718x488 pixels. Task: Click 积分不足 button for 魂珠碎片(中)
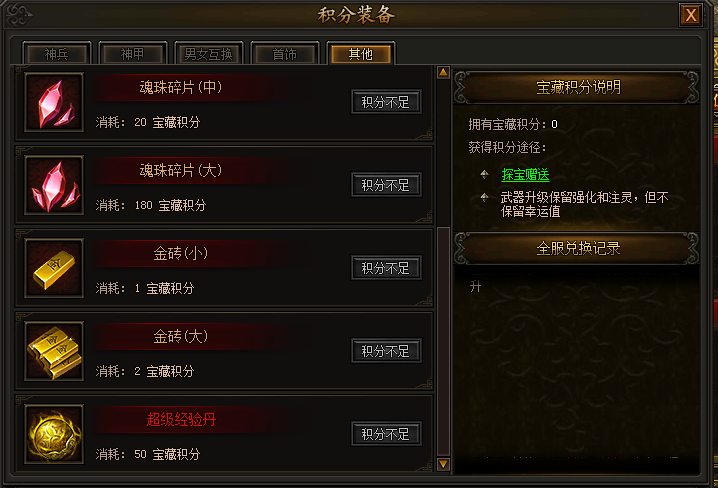click(386, 102)
